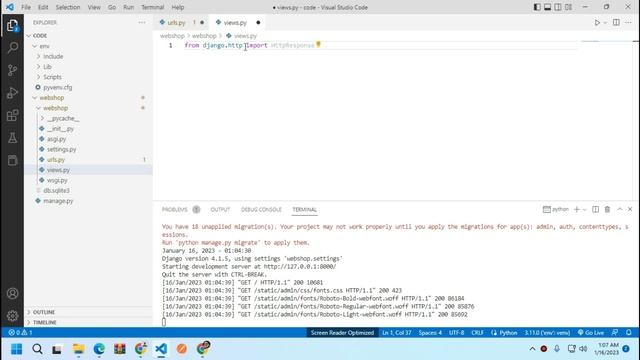Click the taskbar volume icon
The image size is (640, 360).
(x=583, y=349)
